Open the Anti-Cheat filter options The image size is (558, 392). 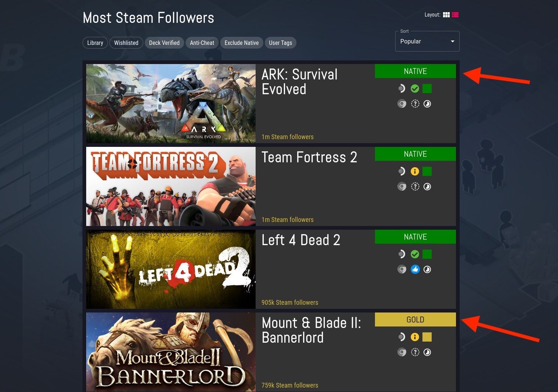click(x=202, y=43)
